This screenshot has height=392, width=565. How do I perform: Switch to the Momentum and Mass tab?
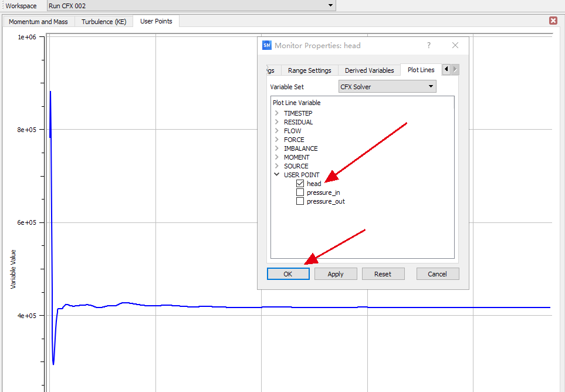click(38, 22)
